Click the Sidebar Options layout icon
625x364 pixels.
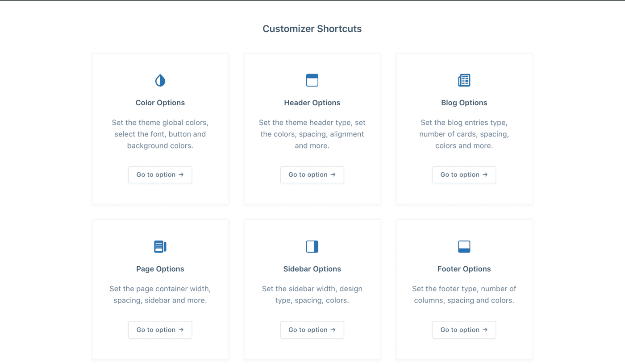(x=312, y=246)
